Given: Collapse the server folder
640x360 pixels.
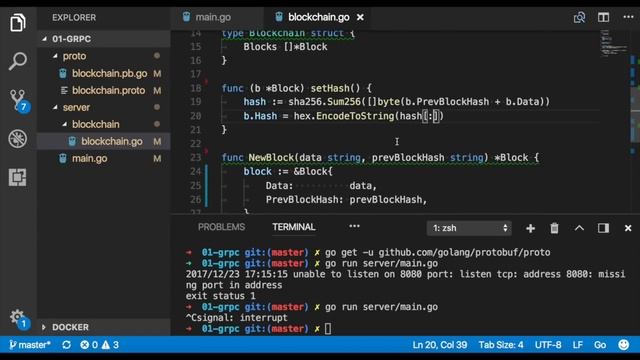Looking at the screenshot, I should pyautogui.click(x=55, y=107).
